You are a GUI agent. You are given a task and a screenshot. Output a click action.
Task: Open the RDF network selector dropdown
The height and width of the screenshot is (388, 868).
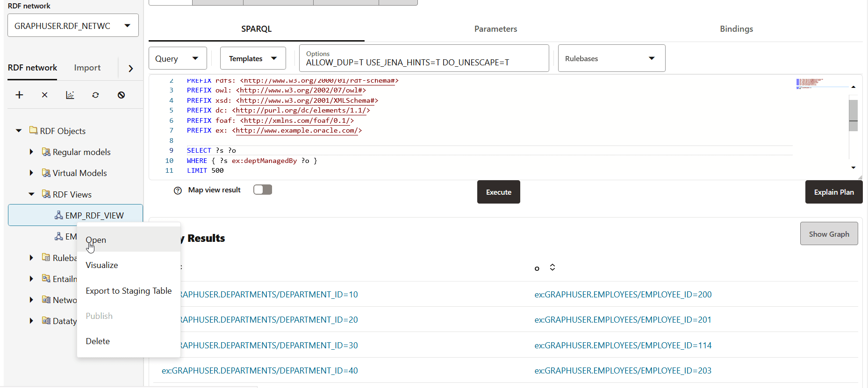click(x=73, y=26)
